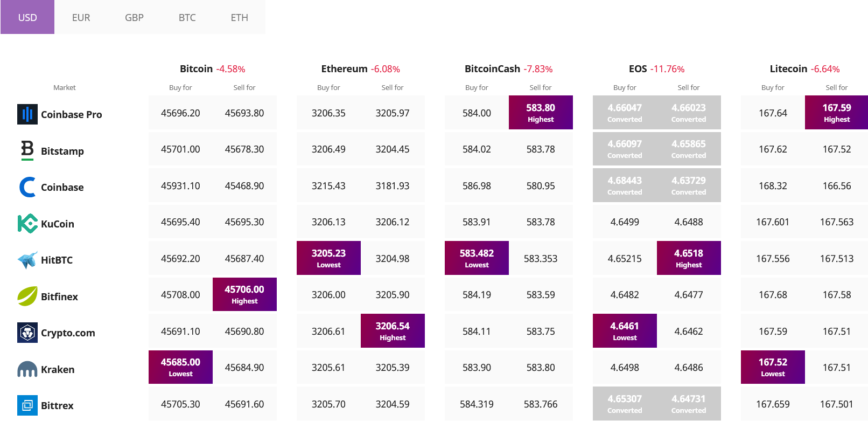
Task: Select the HitBTC logo
Action: coord(26,260)
